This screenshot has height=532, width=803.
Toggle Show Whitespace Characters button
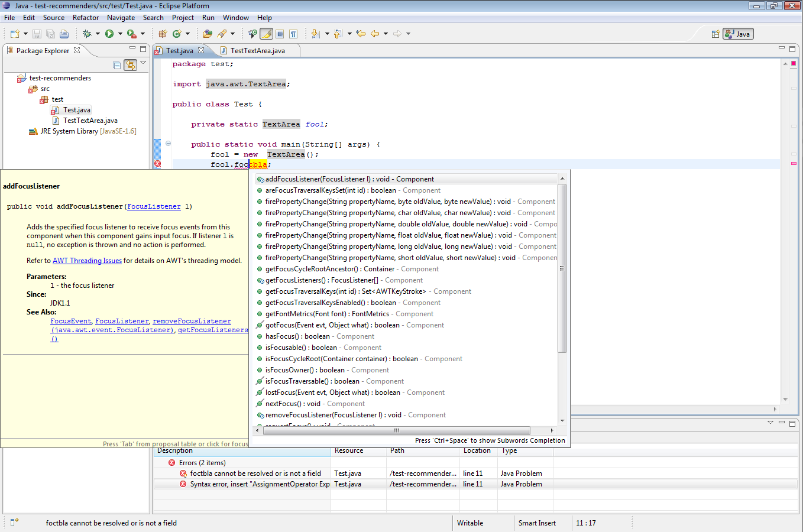[x=293, y=34]
